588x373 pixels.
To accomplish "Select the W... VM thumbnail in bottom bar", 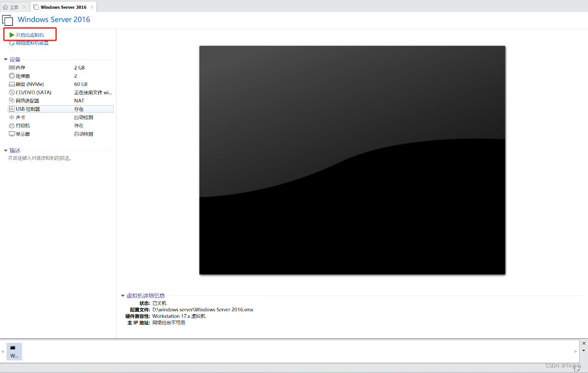I will [x=14, y=351].
